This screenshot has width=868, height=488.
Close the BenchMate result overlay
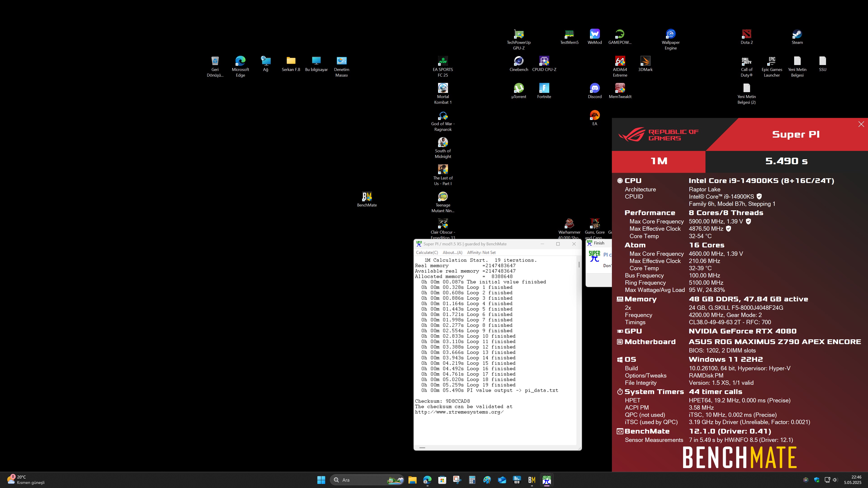click(x=861, y=124)
